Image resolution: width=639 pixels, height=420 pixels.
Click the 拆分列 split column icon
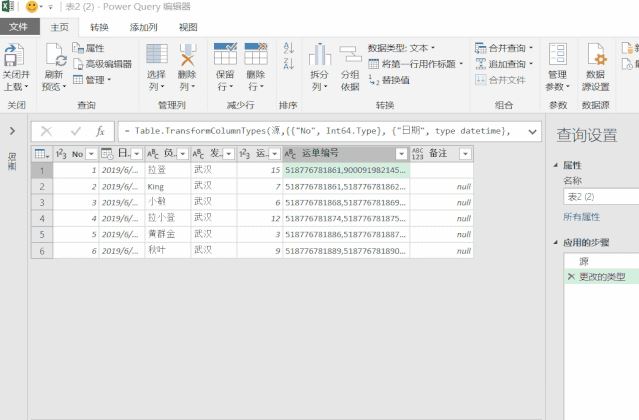click(x=320, y=54)
